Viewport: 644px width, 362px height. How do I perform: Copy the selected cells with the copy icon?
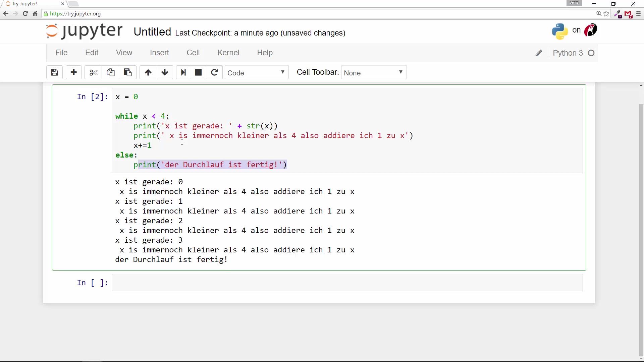111,72
